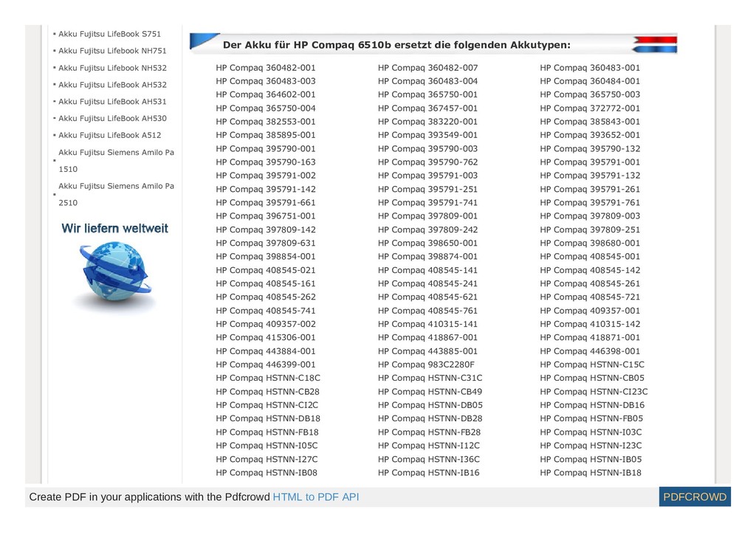Open the Akku Fujitsu LifeBook AH532 link
This screenshot has width=756, height=535.
(112, 85)
